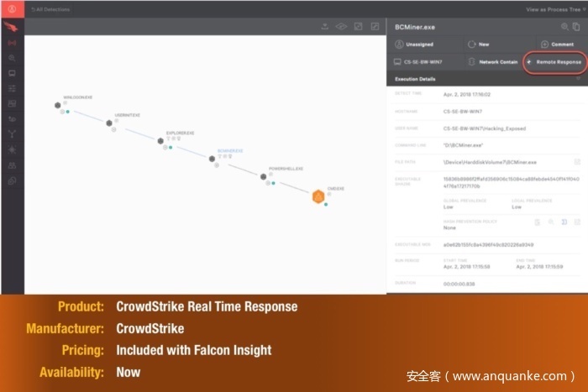
Task: Select the POWERSHELL.EXE process node
Action: pyautogui.click(x=263, y=176)
